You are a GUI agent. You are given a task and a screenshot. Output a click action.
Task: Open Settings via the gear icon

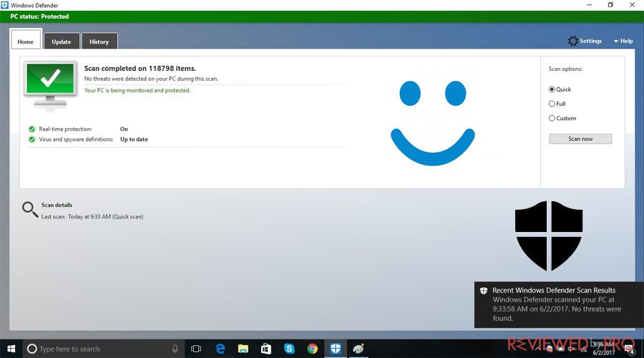click(x=572, y=41)
